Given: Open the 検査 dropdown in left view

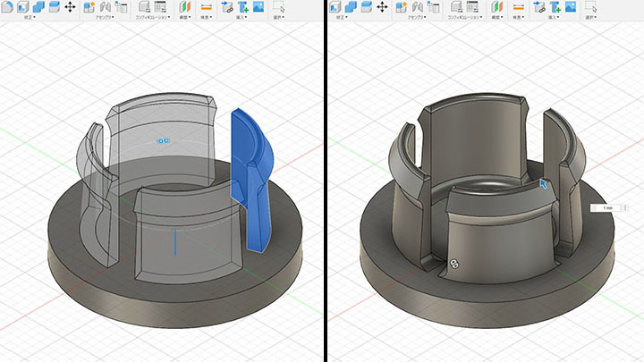Looking at the screenshot, I should coord(207,17).
